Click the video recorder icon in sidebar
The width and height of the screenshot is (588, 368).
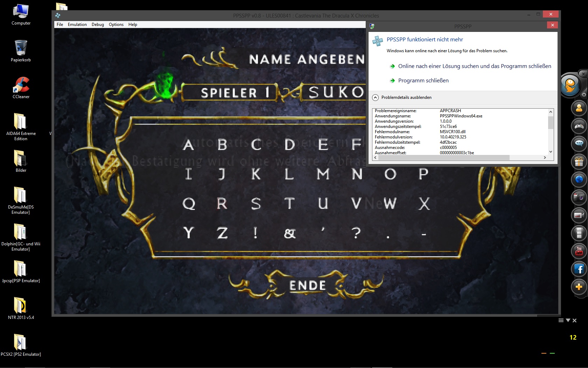579,215
